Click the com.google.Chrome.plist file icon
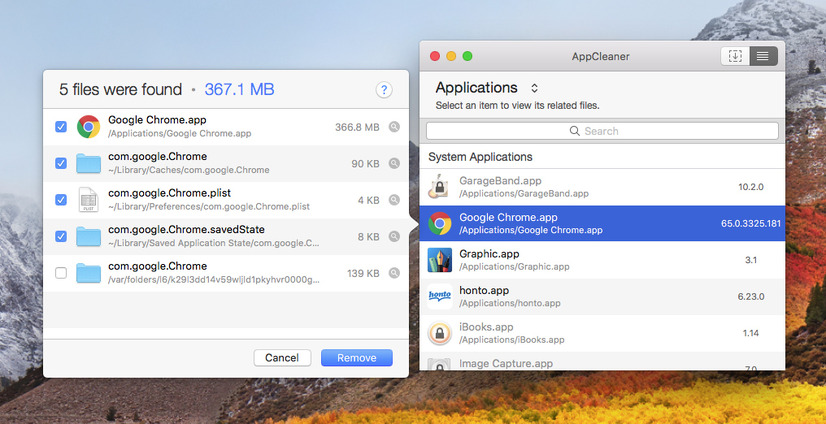 (x=88, y=200)
